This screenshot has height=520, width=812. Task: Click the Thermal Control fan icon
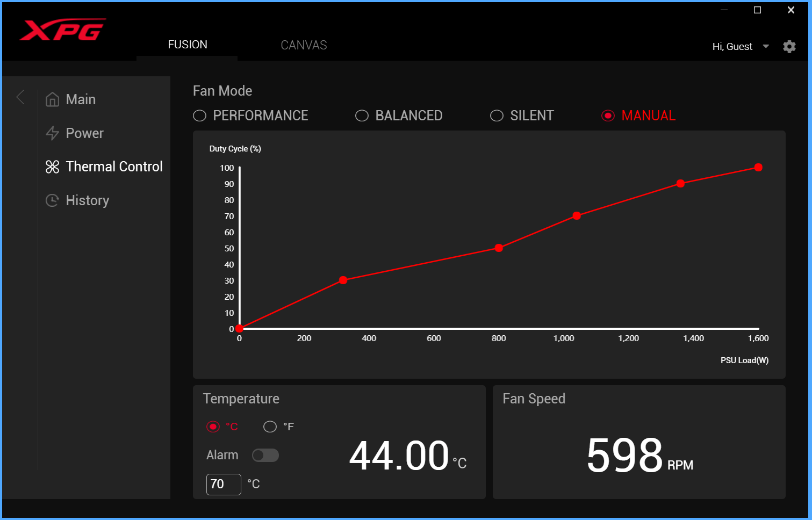pos(52,167)
